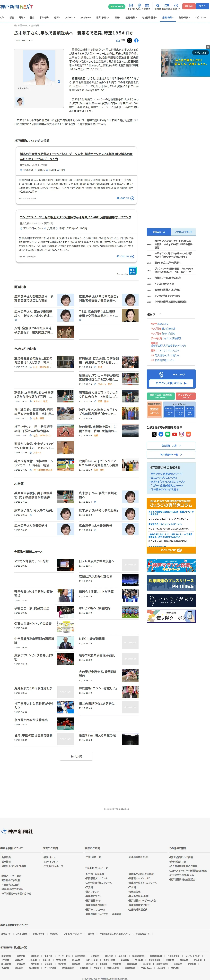Click 全国海外 breadcrumb link
This screenshot has width=210, height=980.
[35, 25]
